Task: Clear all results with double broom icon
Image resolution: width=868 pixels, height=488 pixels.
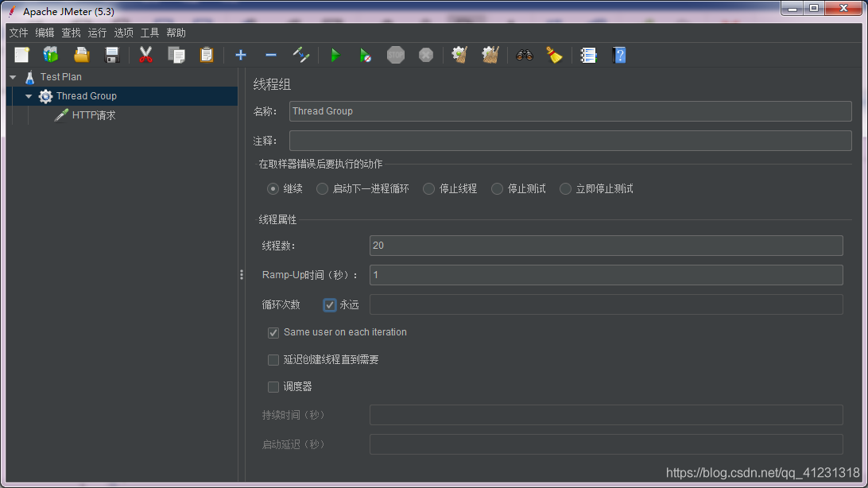Action: pos(490,55)
